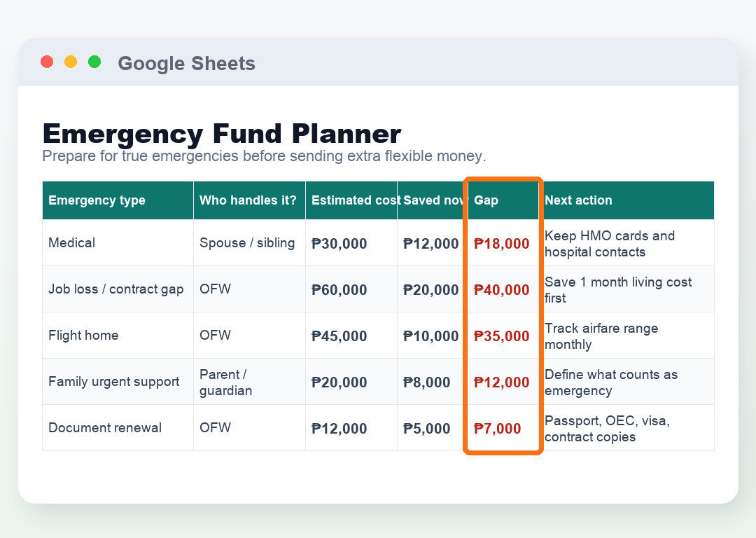Select the ₱60,000 estimated cost cell
This screenshot has height=538, width=756.
click(x=351, y=289)
